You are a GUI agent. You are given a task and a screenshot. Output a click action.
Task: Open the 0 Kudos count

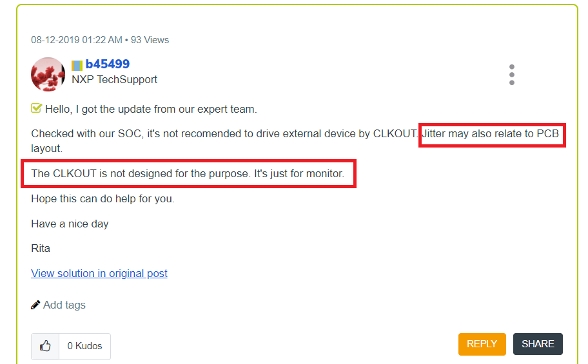click(x=84, y=346)
